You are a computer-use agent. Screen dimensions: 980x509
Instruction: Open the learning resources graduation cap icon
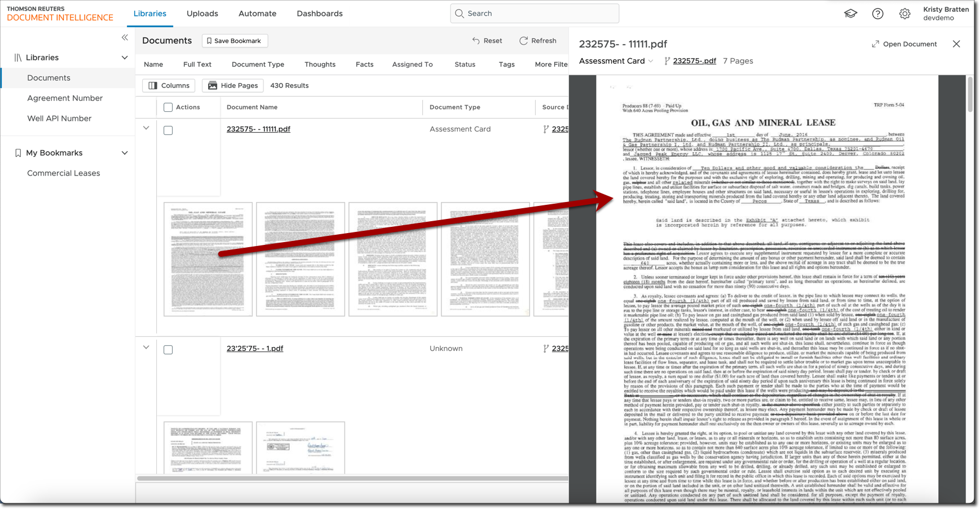[x=850, y=13]
